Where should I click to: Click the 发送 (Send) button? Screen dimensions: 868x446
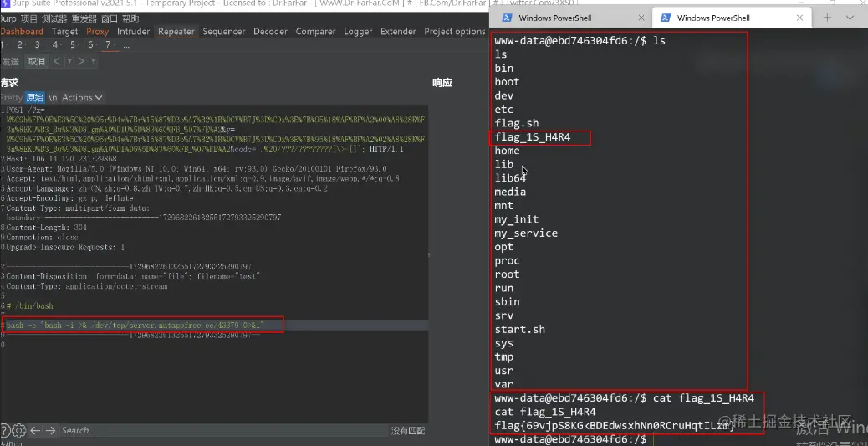11,61
